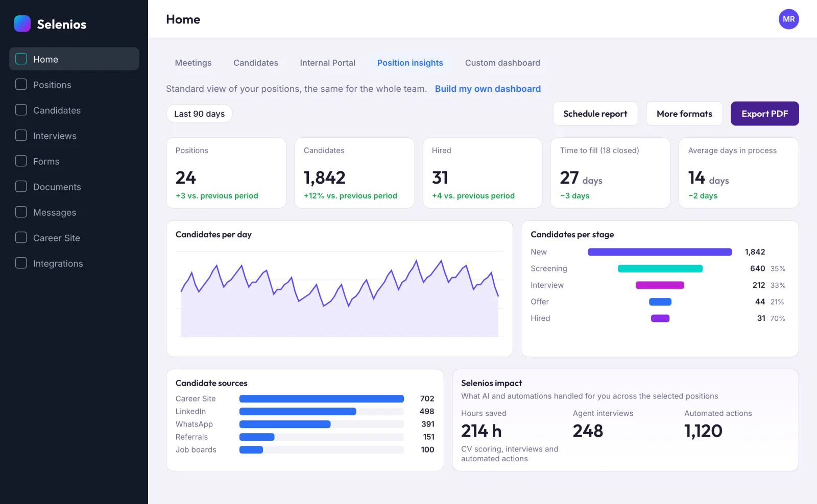The image size is (817, 504).
Task: Open the MR user avatar menu
Action: click(788, 19)
